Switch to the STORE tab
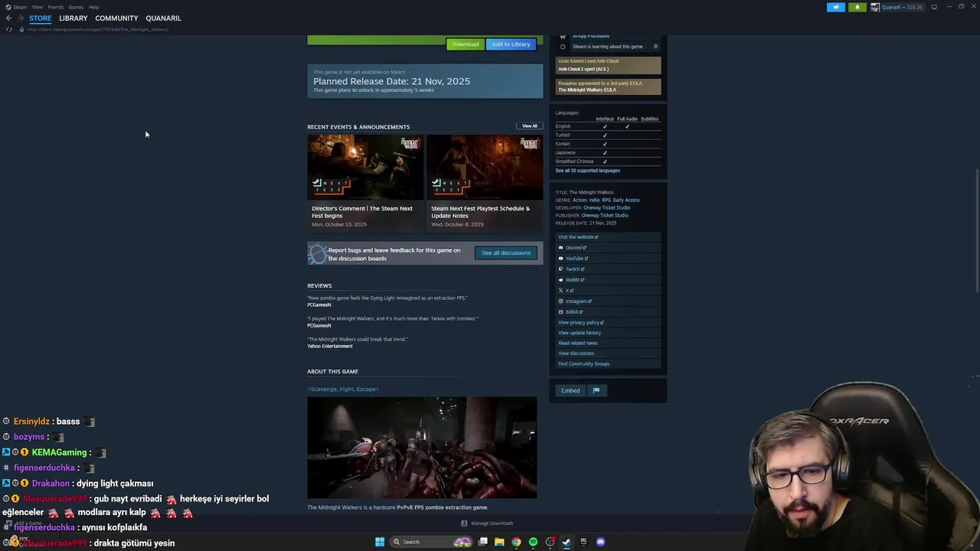The width and height of the screenshot is (980, 551). tap(41, 18)
